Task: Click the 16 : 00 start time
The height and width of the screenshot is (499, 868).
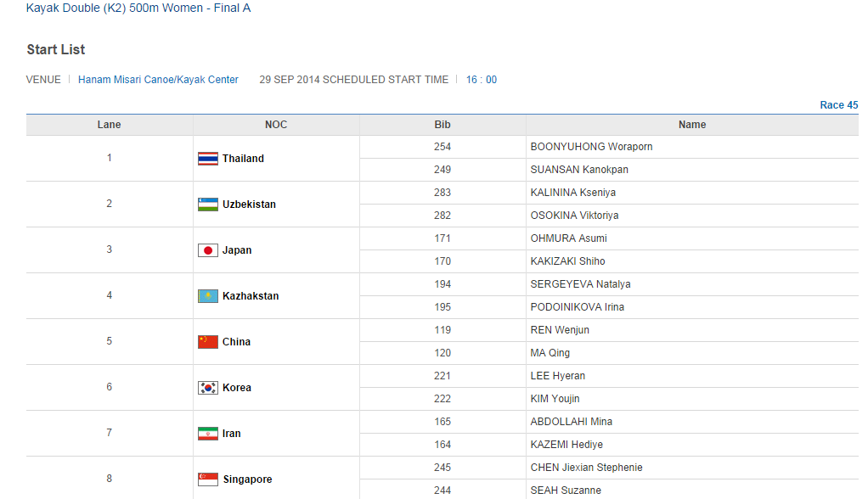Action: coord(482,80)
